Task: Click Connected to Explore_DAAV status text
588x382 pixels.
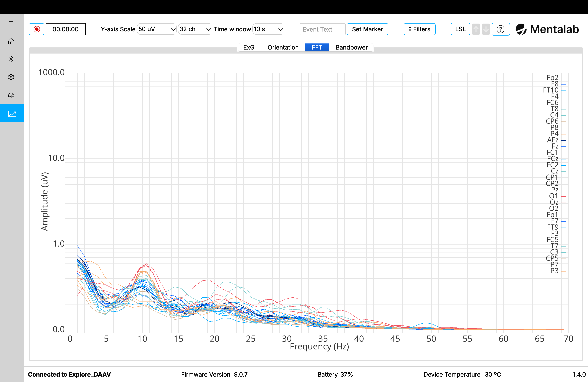Action: [69, 374]
